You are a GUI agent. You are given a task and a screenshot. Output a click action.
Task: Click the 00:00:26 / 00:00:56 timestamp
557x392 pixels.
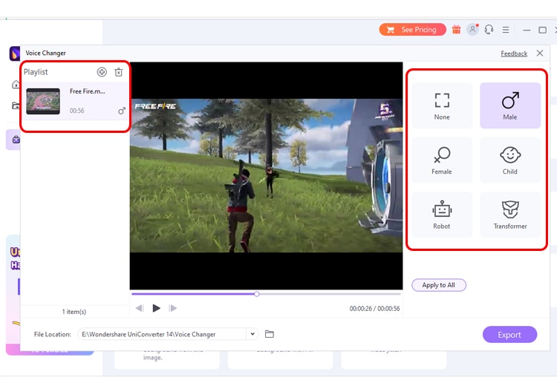[374, 309]
